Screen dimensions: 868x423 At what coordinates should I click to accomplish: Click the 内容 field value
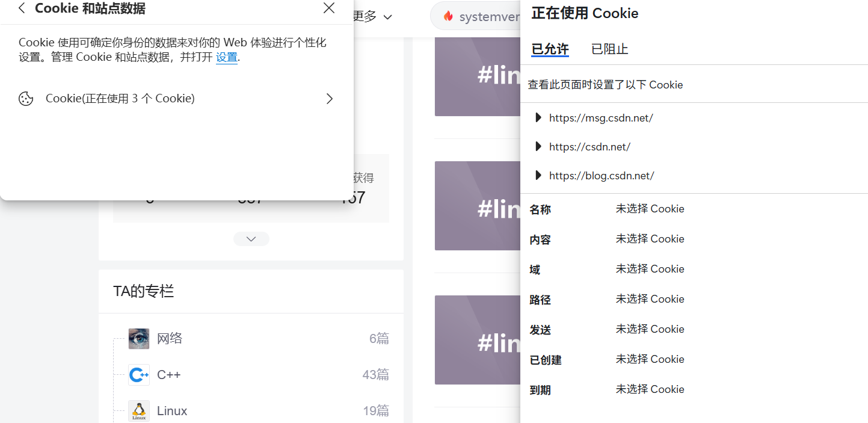click(650, 239)
